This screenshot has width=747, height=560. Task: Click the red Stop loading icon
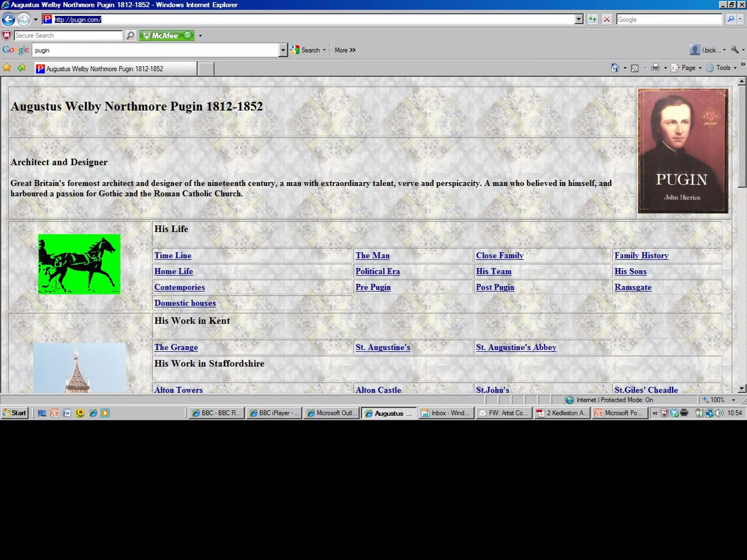[x=607, y=19]
